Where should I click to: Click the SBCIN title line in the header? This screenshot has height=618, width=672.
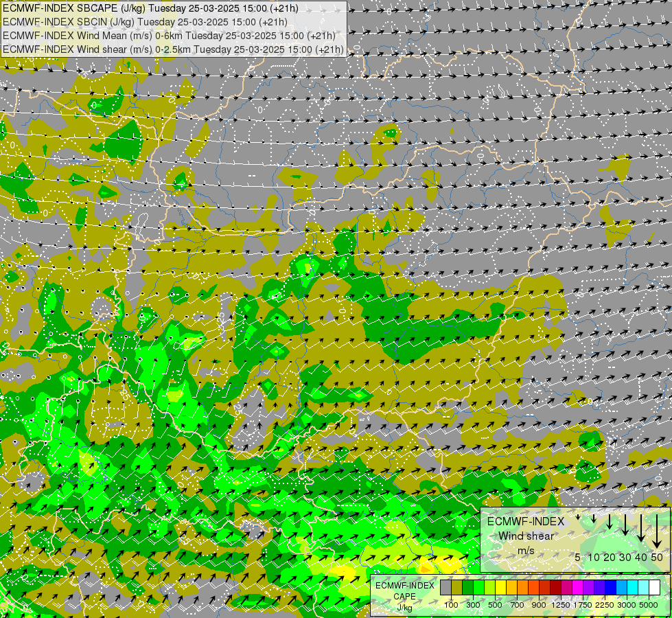point(145,22)
